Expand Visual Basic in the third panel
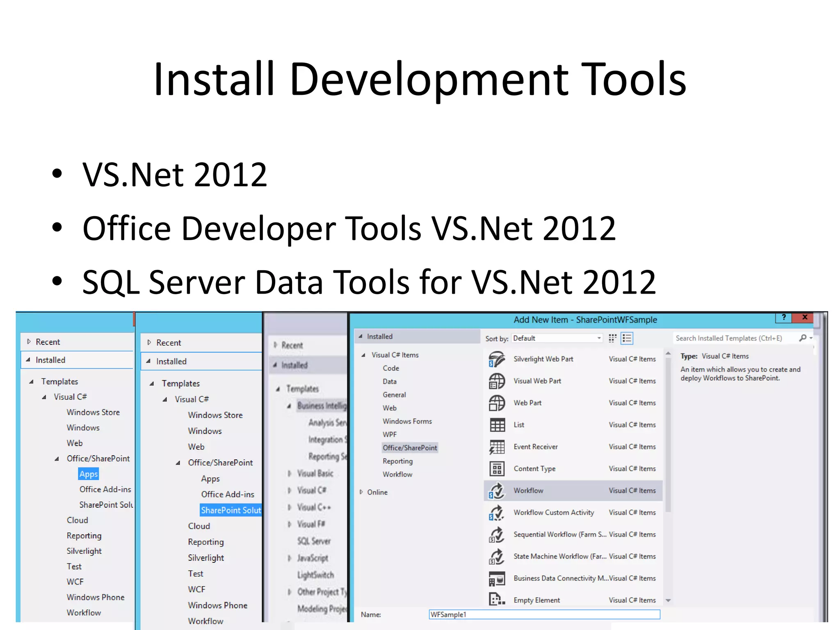 pos(289,474)
